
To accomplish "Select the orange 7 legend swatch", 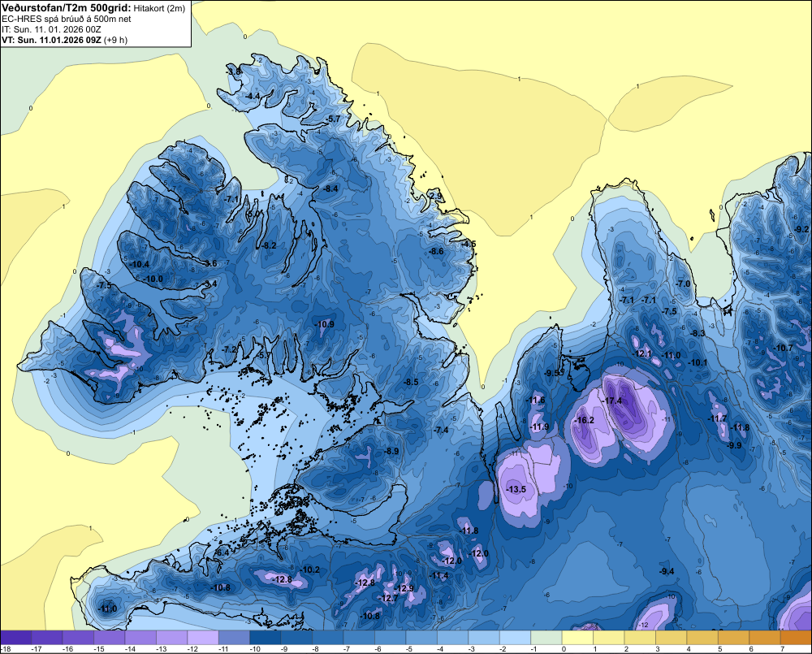I will point(796,637).
